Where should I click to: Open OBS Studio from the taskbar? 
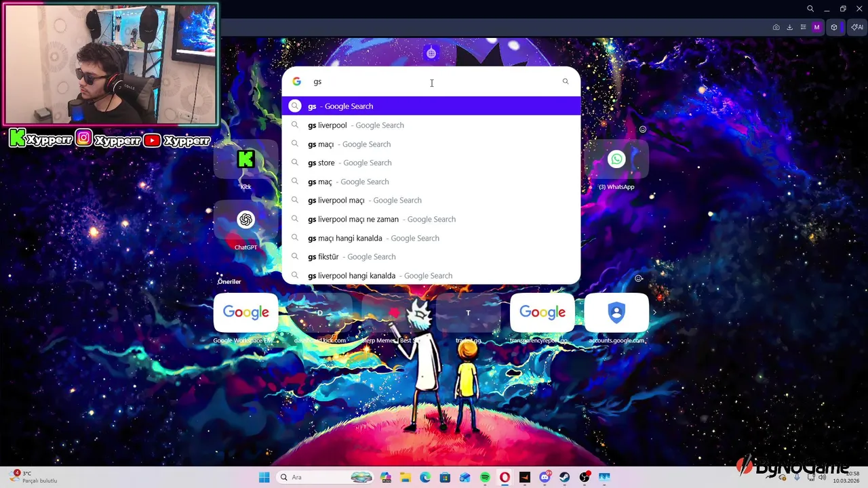[x=585, y=477]
